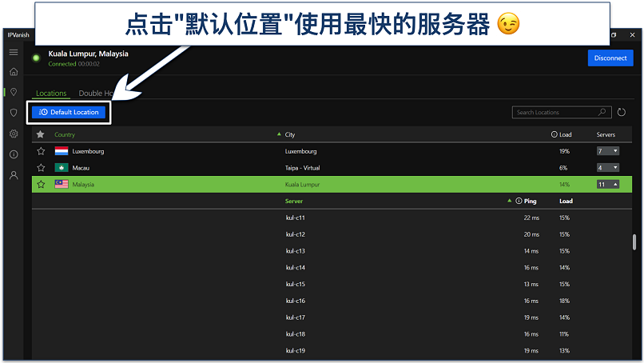Sort servers by Ping column
The height and width of the screenshot is (363, 644).
[530, 201]
